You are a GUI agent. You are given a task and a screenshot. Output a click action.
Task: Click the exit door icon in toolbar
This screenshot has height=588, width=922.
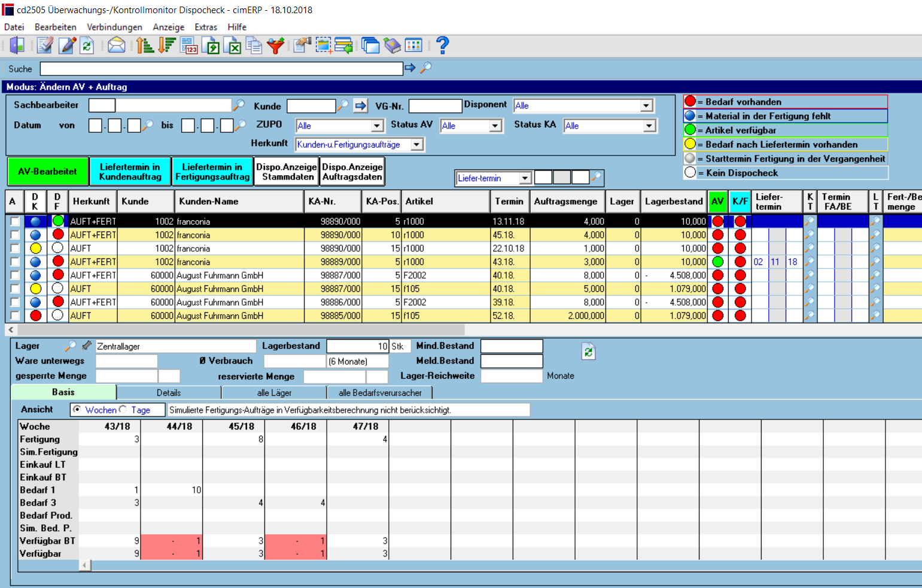point(17,45)
